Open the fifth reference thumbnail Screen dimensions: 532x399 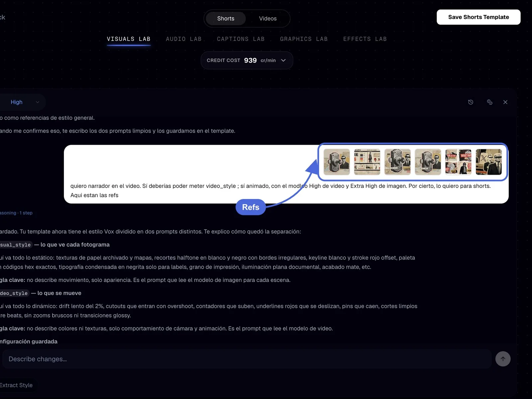pyautogui.click(x=459, y=162)
